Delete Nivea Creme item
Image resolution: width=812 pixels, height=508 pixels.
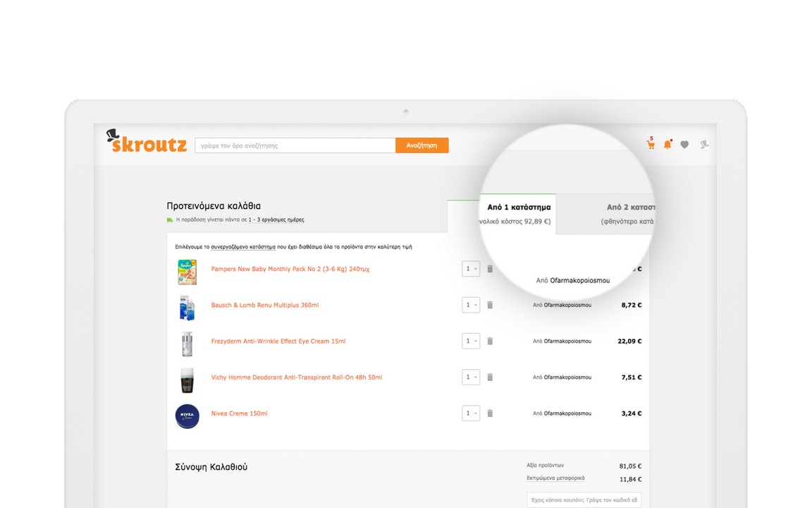pyautogui.click(x=490, y=413)
